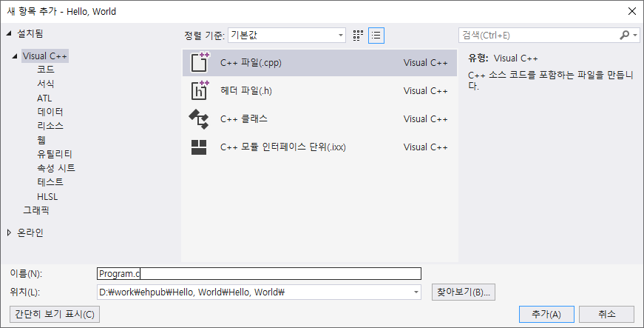Click the 간단히 보기 표시(C) button

coord(55,314)
